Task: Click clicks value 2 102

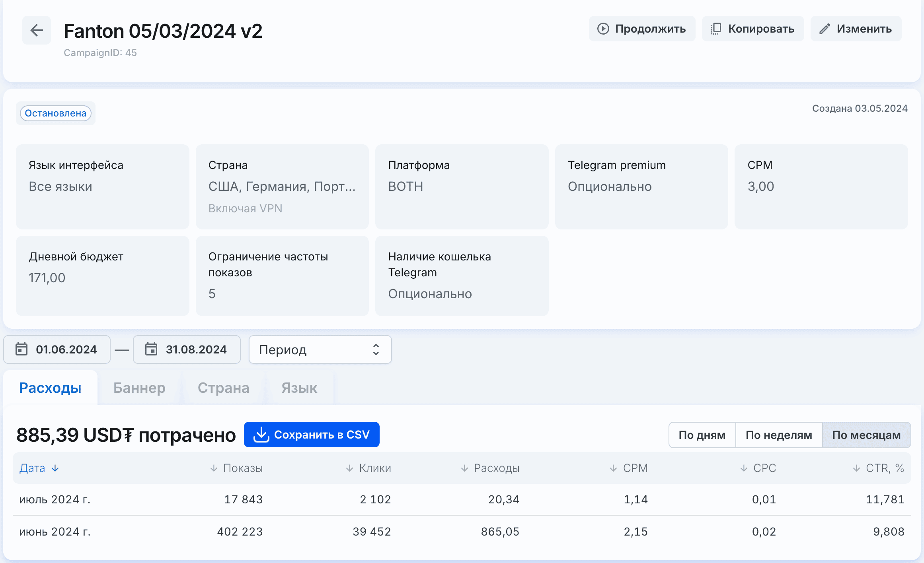Action: 375,499
